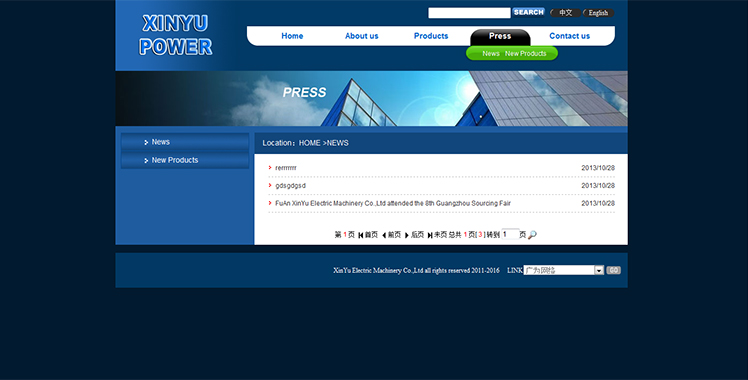Switch language to English
This screenshot has width=748, height=380.
click(598, 13)
